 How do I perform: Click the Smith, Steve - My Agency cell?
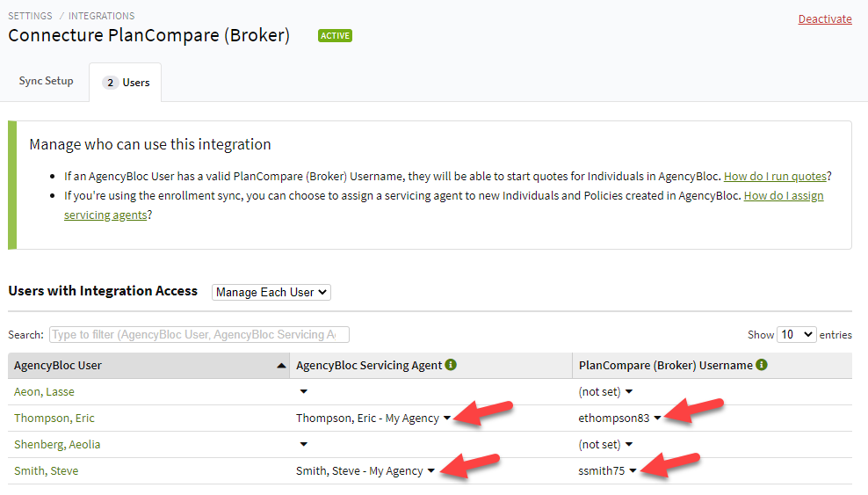point(359,470)
